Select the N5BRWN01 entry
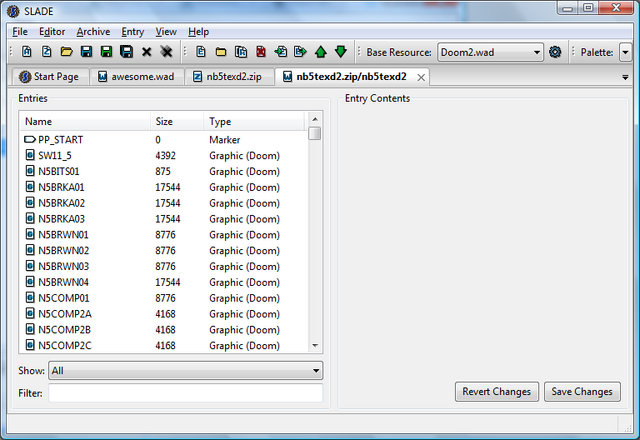 coord(163,235)
